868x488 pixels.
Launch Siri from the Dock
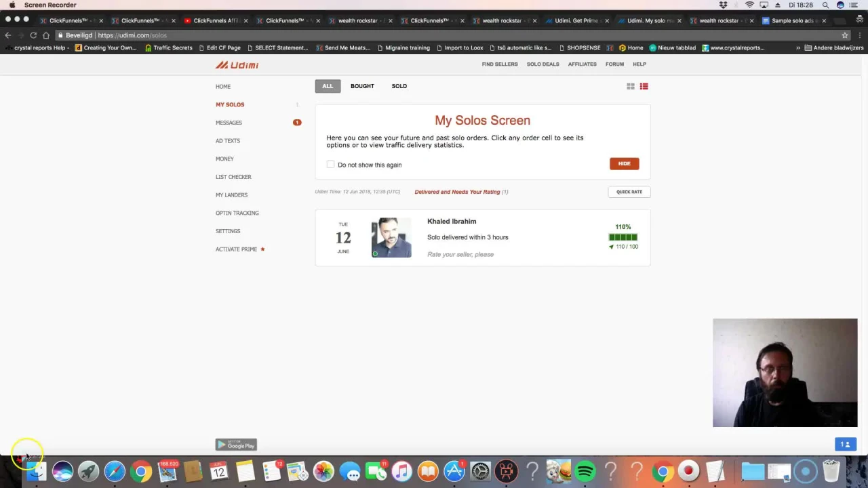(x=62, y=471)
